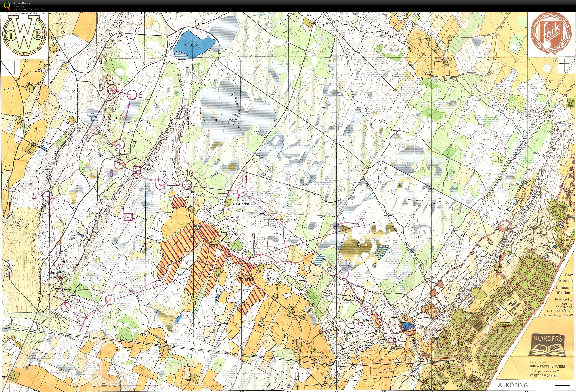Click the FALKÖPING map title

pos(511,385)
